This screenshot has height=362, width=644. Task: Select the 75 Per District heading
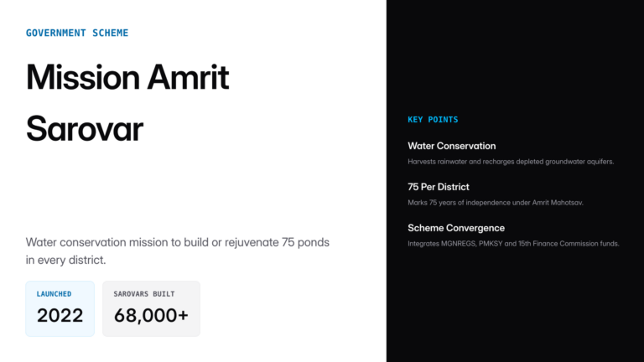click(438, 187)
